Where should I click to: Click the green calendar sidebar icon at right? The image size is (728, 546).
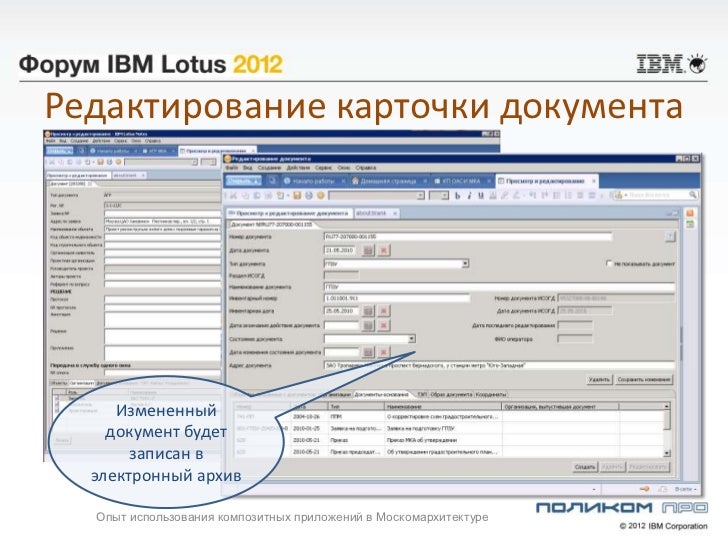[x=690, y=225]
